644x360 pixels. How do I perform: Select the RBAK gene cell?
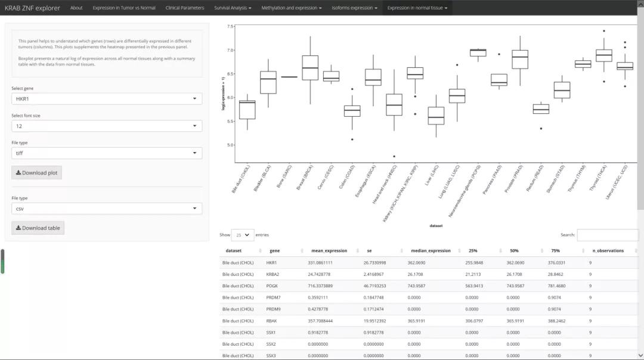[x=271, y=321]
